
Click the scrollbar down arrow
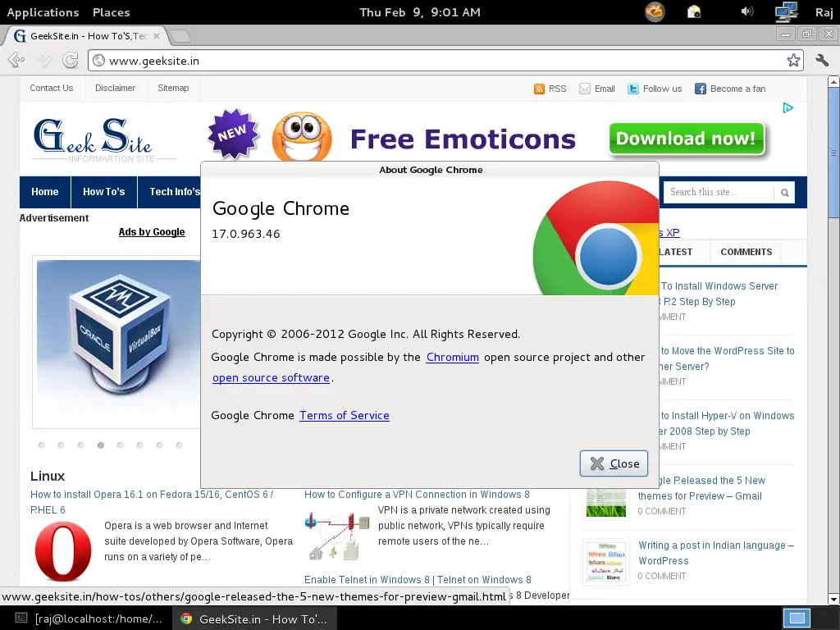833,599
